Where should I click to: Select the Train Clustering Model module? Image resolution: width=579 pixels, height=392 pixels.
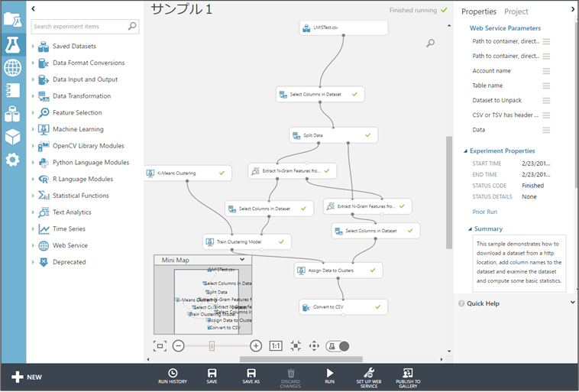coord(247,242)
